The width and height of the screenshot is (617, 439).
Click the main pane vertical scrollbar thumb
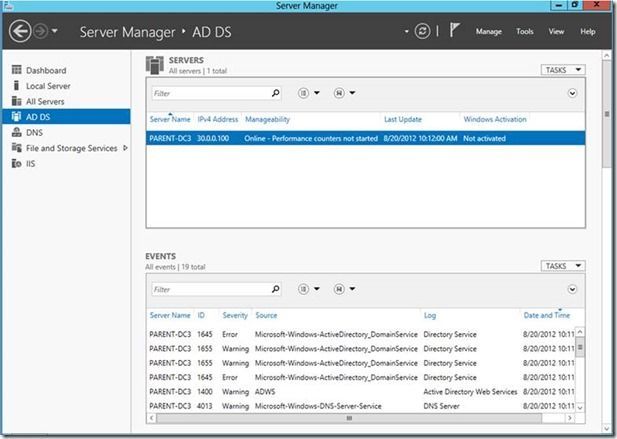click(x=607, y=114)
